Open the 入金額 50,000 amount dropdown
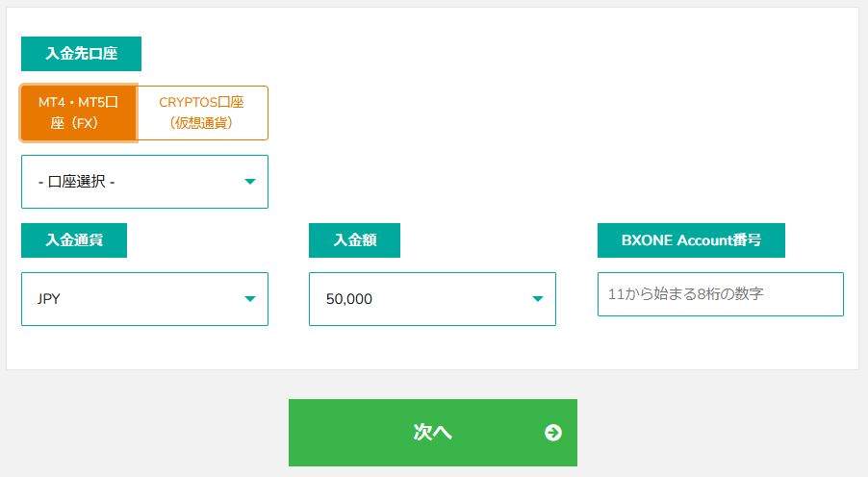The width and height of the screenshot is (868, 477). coord(432,299)
